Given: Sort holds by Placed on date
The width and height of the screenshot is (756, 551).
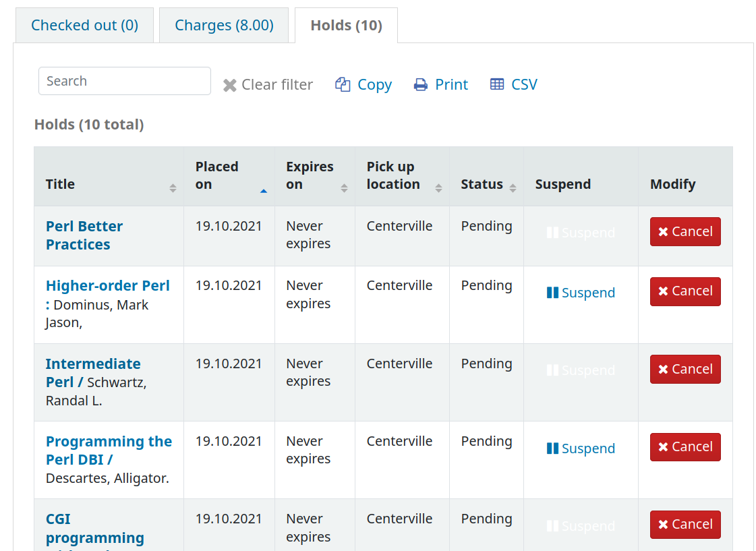Looking at the screenshot, I should (x=229, y=176).
